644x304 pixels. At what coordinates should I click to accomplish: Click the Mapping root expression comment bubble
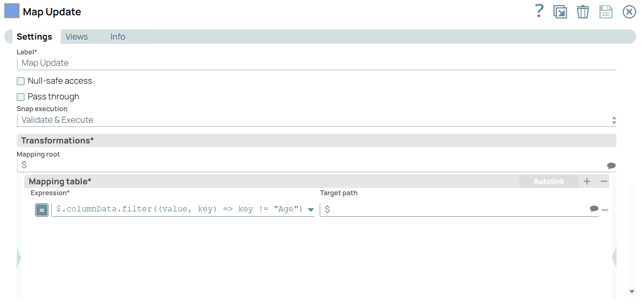(611, 165)
